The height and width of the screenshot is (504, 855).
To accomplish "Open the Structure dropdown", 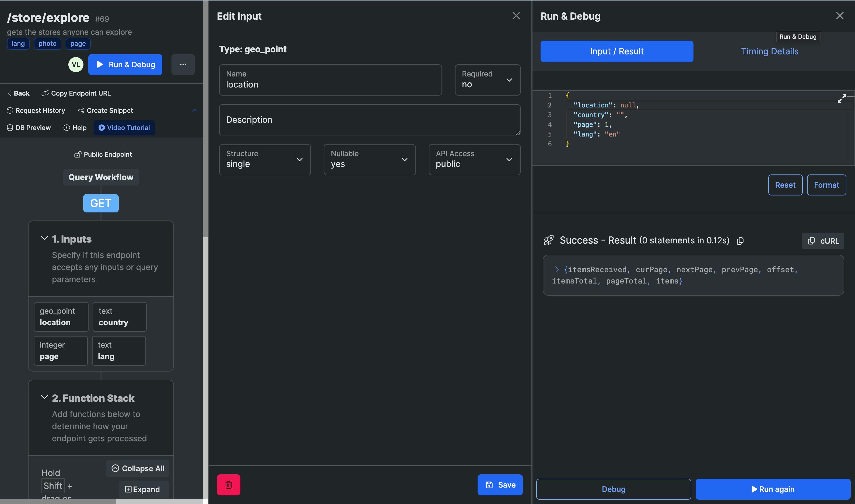I will 265,160.
